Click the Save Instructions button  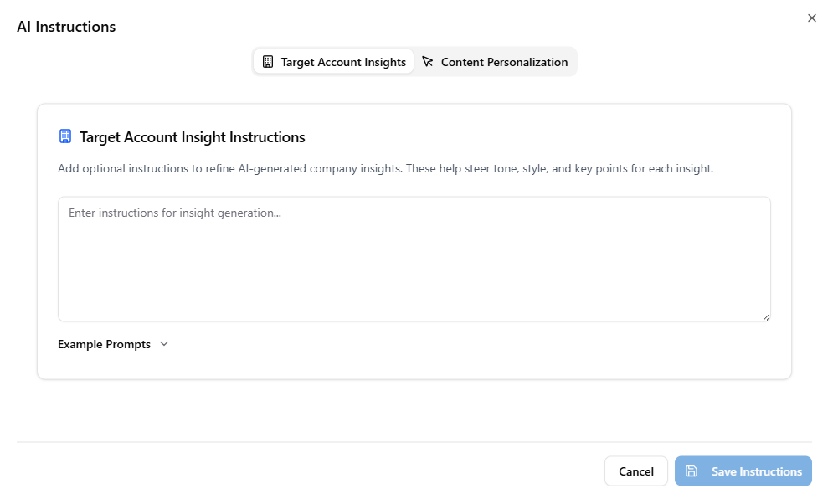743,471
